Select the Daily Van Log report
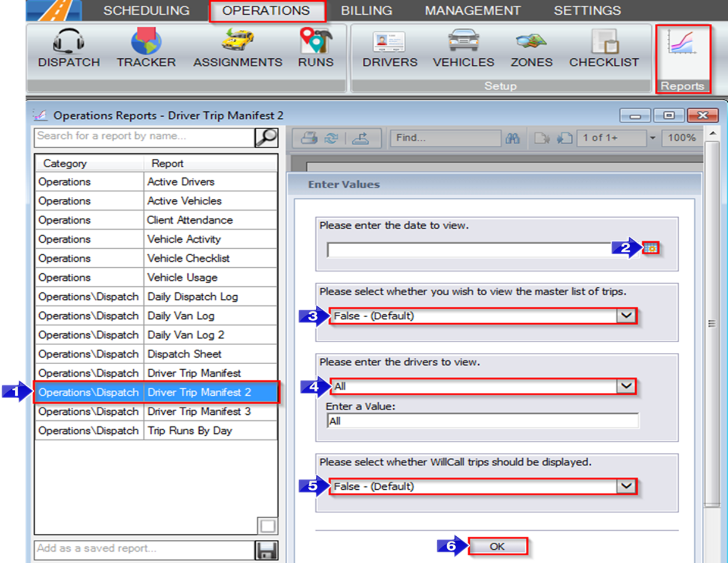The width and height of the screenshot is (728, 563). [156, 316]
